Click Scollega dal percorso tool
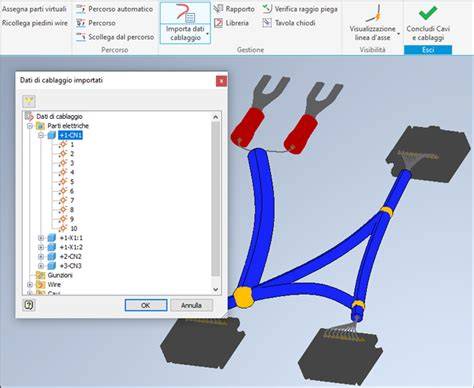 [x=115, y=37]
